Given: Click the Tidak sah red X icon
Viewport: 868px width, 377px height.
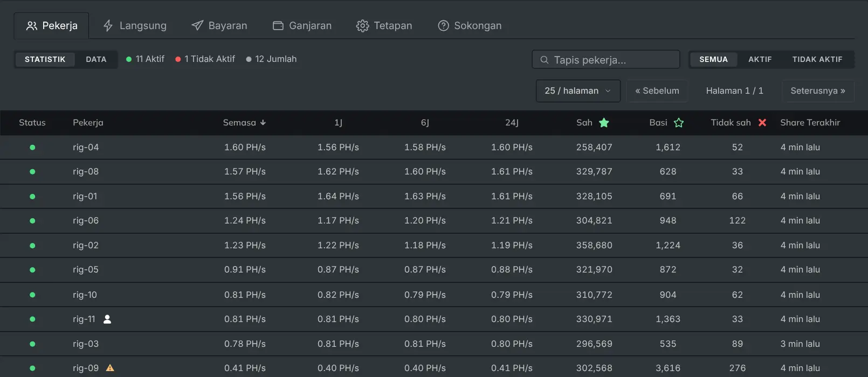Looking at the screenshot, I should point(762,123).
